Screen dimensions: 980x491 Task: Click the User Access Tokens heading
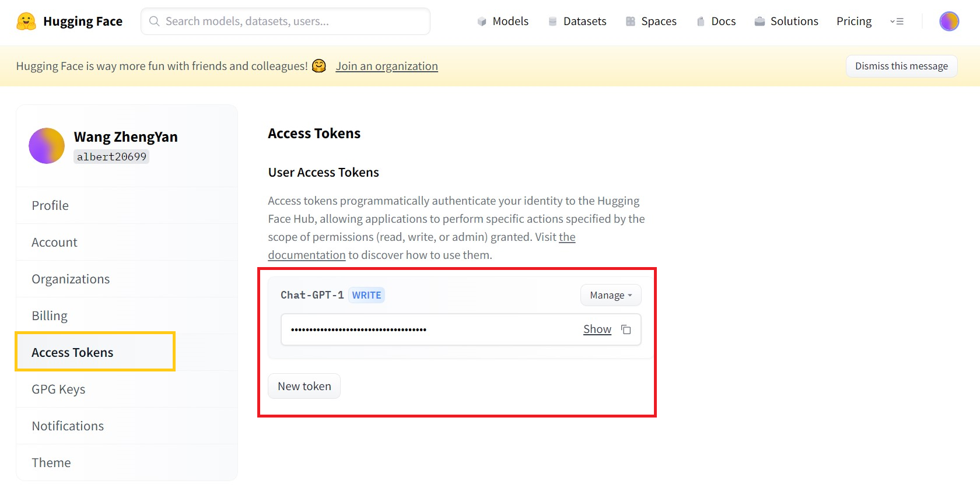pos(324,173)
